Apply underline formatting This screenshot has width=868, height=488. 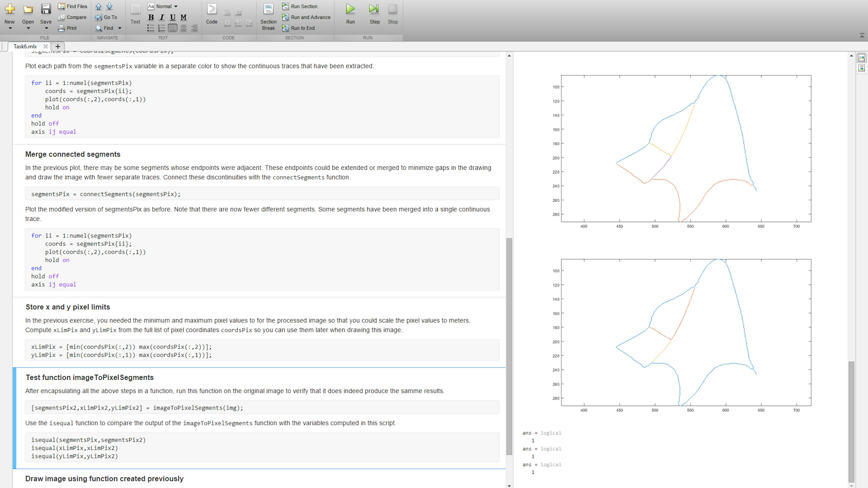click(x=173, y=17)
